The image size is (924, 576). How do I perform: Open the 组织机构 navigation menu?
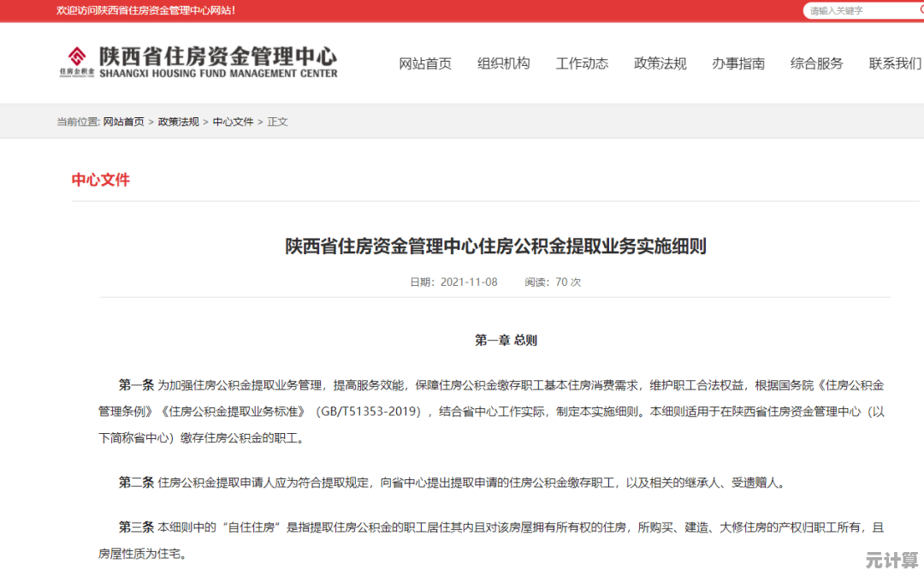pos(504,63)
